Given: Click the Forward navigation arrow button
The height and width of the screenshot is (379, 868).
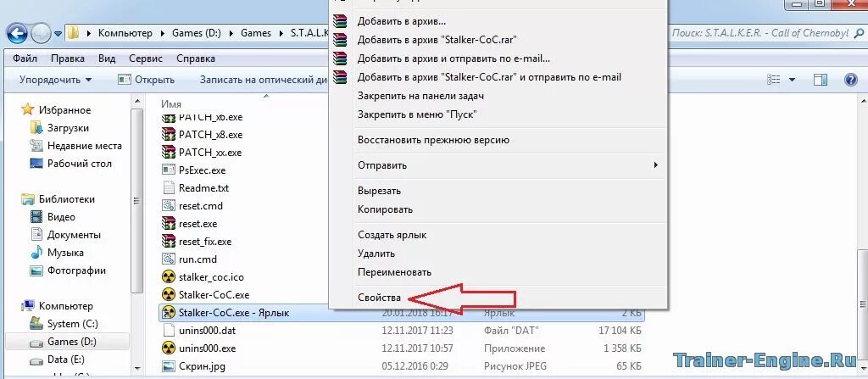Looking at the screenshot, I should coord(42,34).
